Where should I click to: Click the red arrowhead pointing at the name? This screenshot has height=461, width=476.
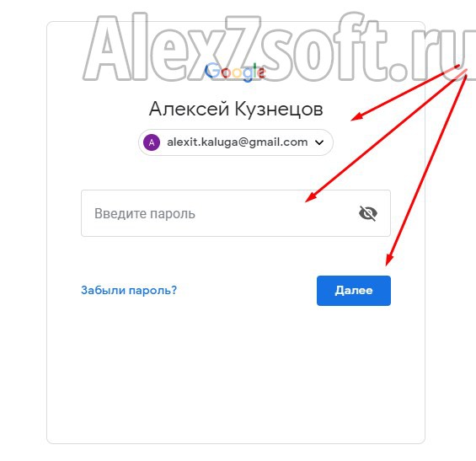(356, 116)
